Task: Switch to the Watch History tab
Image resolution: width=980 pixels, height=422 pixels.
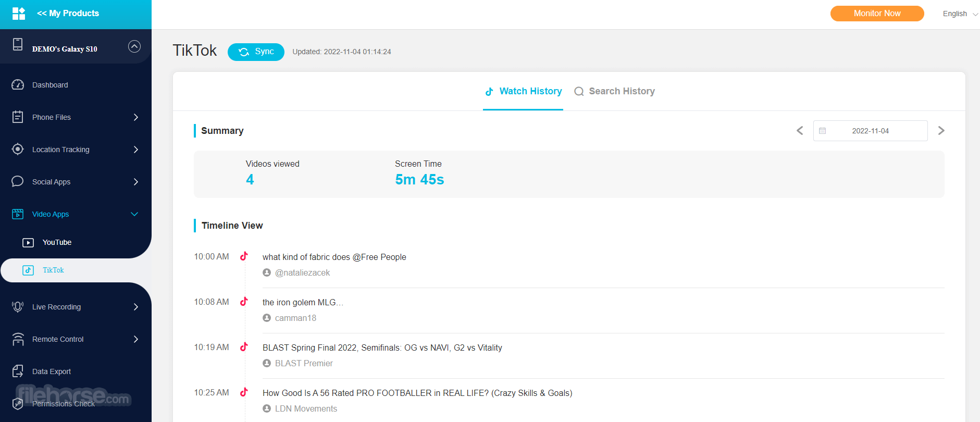Action: pyautogui.click(x=523, y=91)
